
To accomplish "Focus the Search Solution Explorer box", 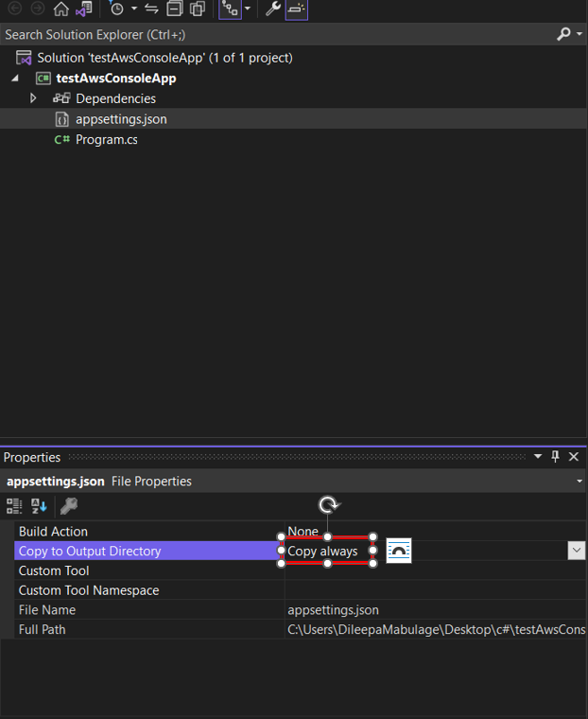I will point(275,34).
